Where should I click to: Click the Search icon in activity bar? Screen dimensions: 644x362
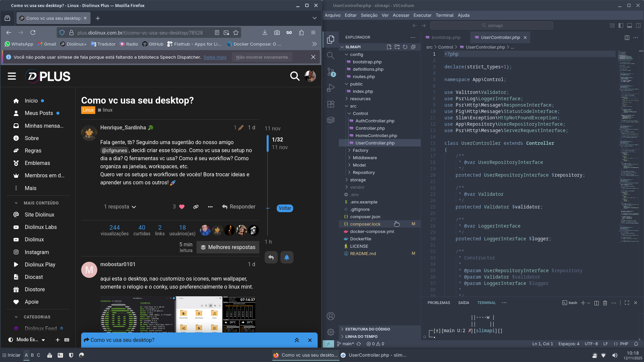pos(331,56)
